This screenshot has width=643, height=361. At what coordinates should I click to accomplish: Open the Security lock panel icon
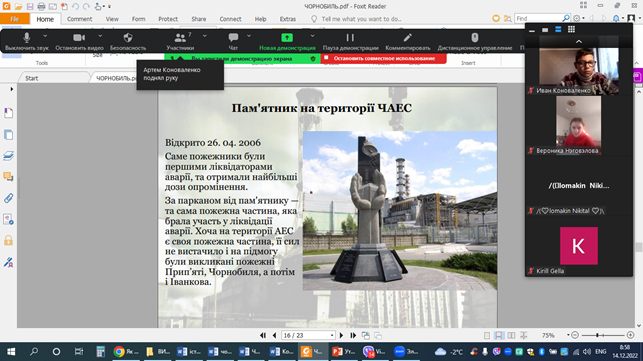[8, 240]
